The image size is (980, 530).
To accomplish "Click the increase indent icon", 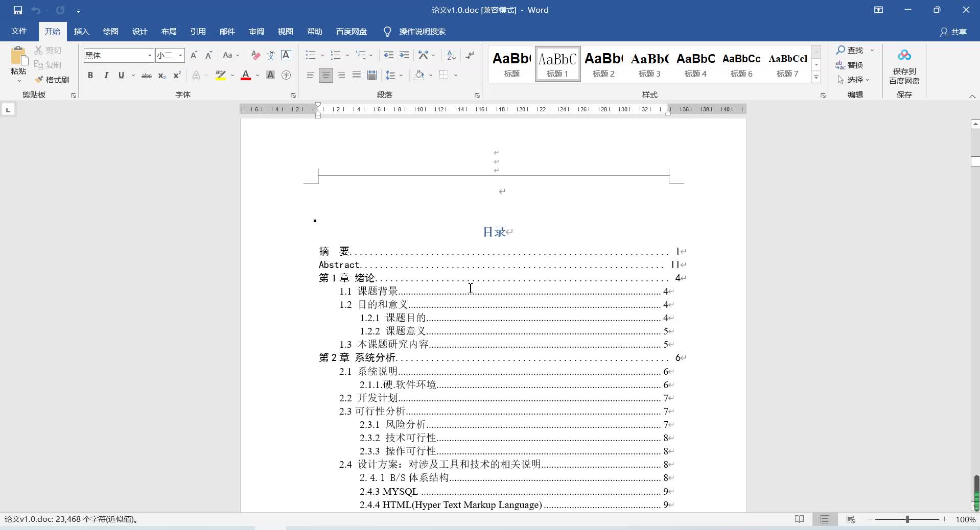I will [404, 55].
